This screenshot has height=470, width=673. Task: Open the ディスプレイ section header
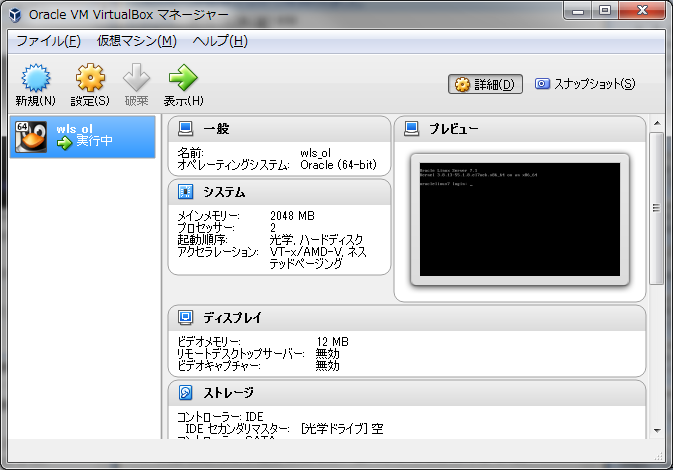[x=407, y=318]
